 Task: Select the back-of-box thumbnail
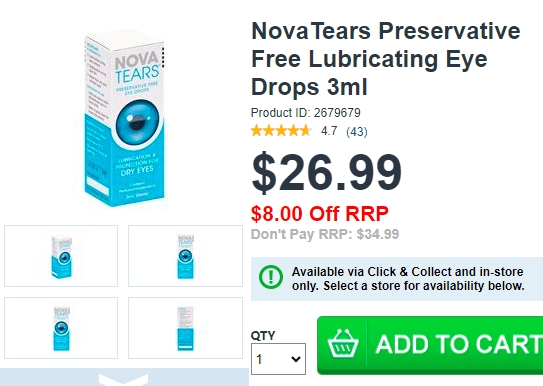click(185, 328)
